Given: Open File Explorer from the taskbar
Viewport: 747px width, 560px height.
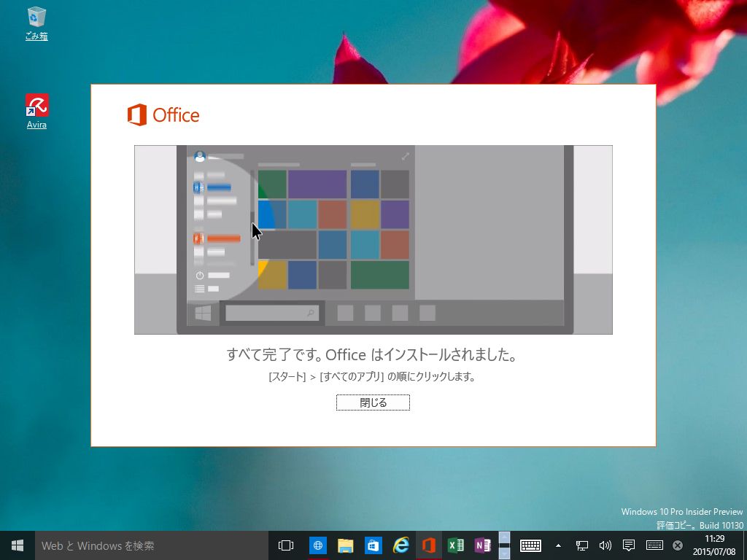Looking at the screenshot, I should pos(345,545).
